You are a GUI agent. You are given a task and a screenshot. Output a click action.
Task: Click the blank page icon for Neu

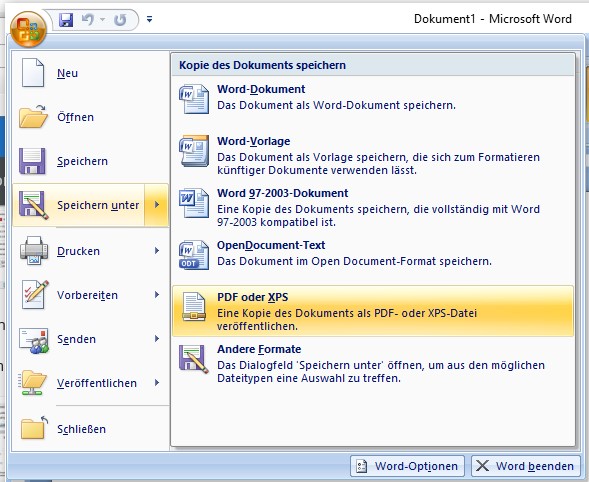[x=33, y=73]
